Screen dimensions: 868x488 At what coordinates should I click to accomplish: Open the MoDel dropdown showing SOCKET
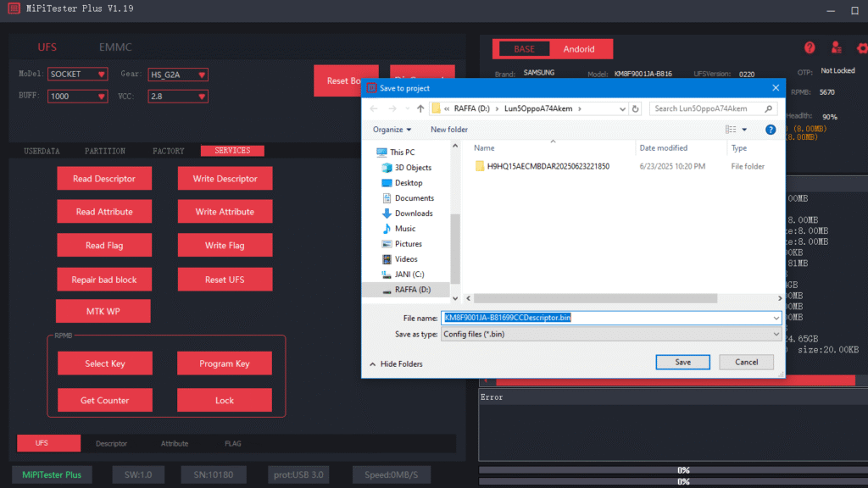(x=77, y=74)
